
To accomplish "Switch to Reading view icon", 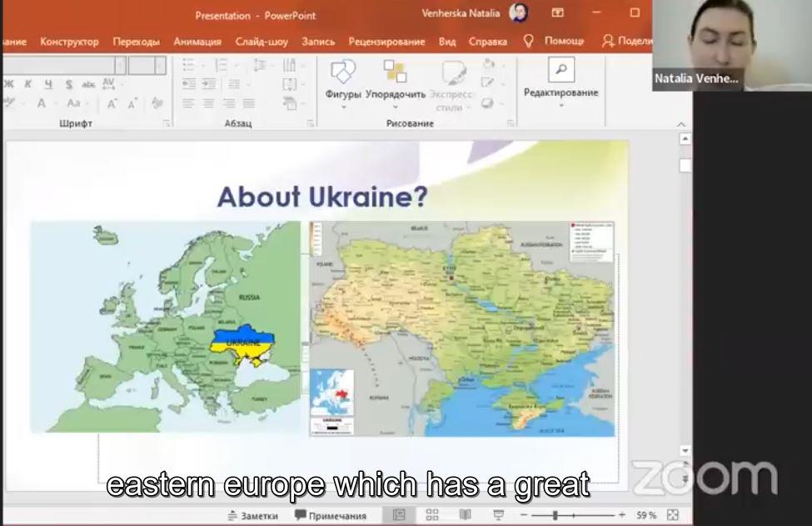I will [465, 514].
